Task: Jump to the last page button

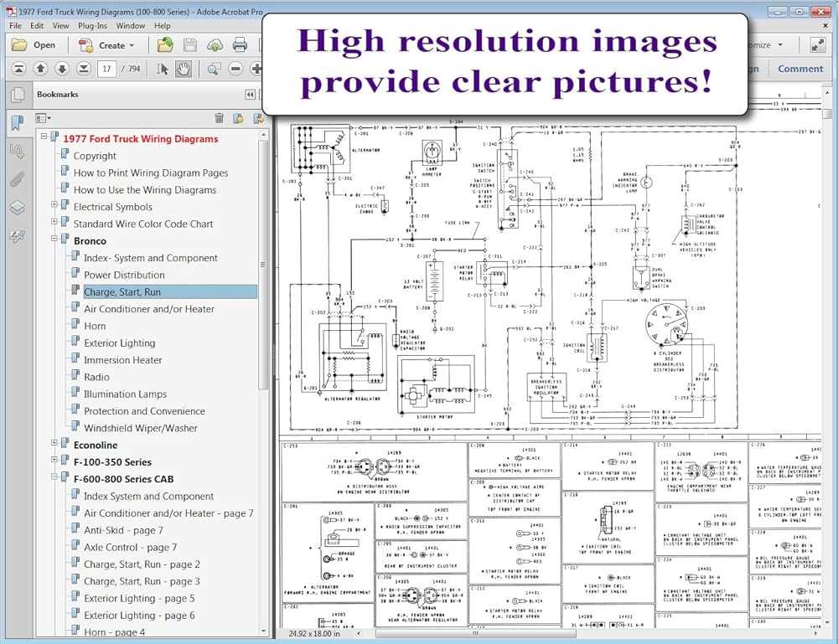Action: tap(84, 69)
